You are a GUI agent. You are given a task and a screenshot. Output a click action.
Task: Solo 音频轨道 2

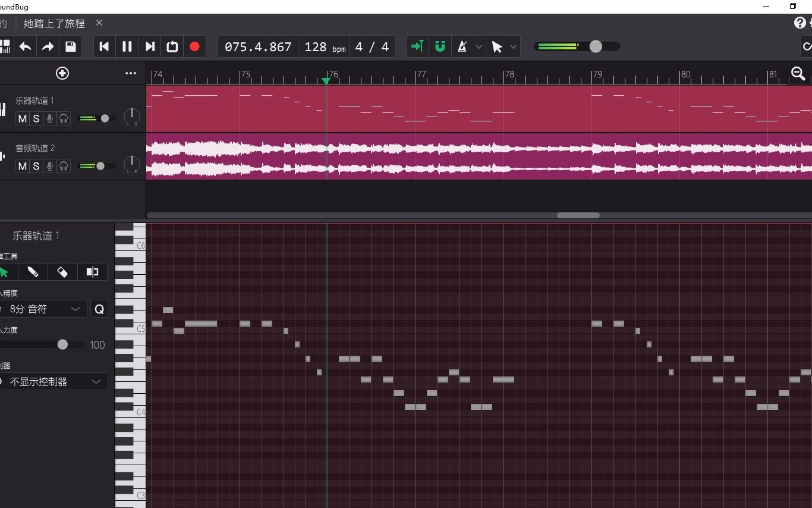coord(36,166)
